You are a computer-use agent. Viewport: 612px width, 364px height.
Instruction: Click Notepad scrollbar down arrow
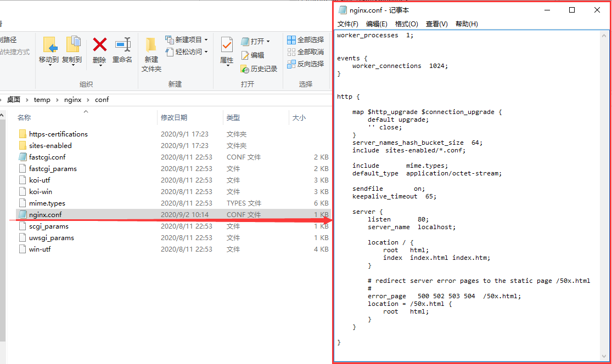click(x=604, y=356)
